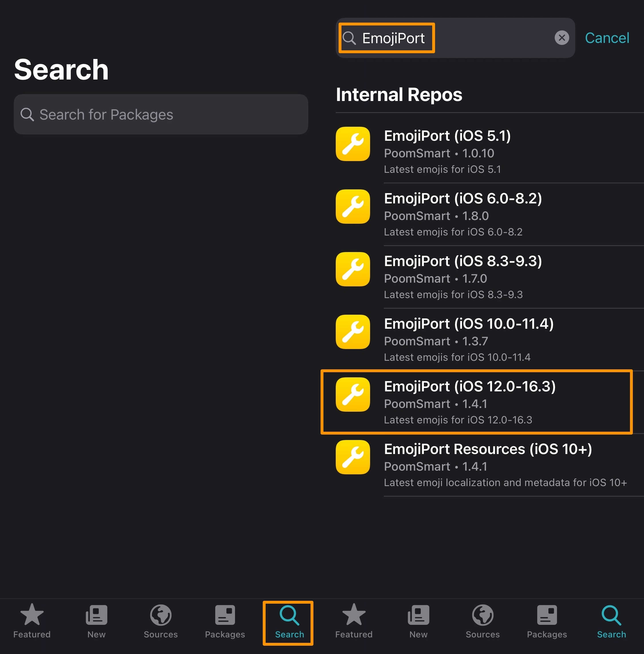Screen dimensions: 644x654
Task: Click the Internal Repos section header
Action: (x=399, y=94)
